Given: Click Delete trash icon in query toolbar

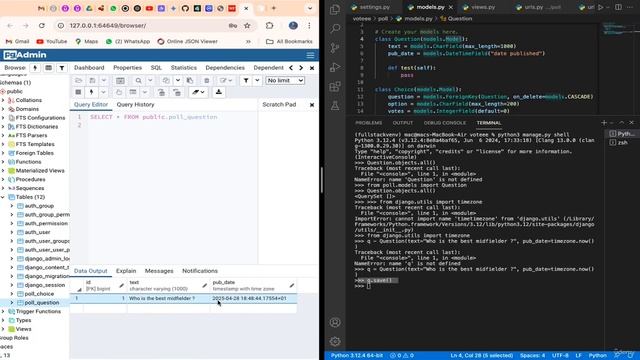Looking at the screenshot, I should pos(207,80).
